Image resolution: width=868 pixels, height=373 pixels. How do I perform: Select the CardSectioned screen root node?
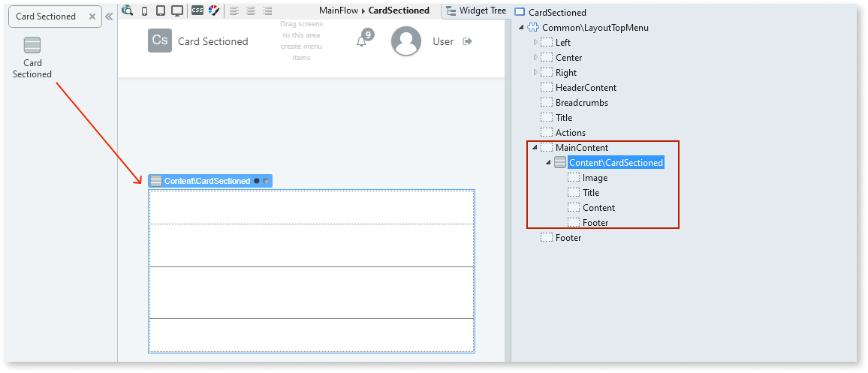pos(557,12)
